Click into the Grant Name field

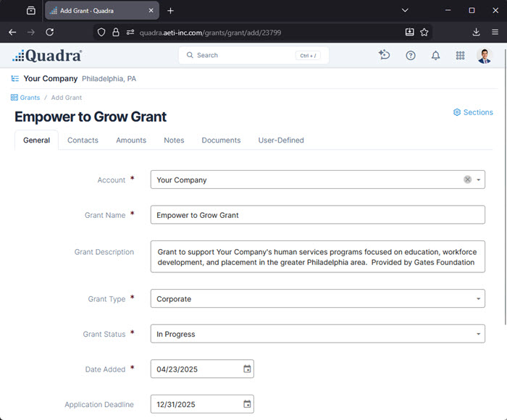(317, 215)
